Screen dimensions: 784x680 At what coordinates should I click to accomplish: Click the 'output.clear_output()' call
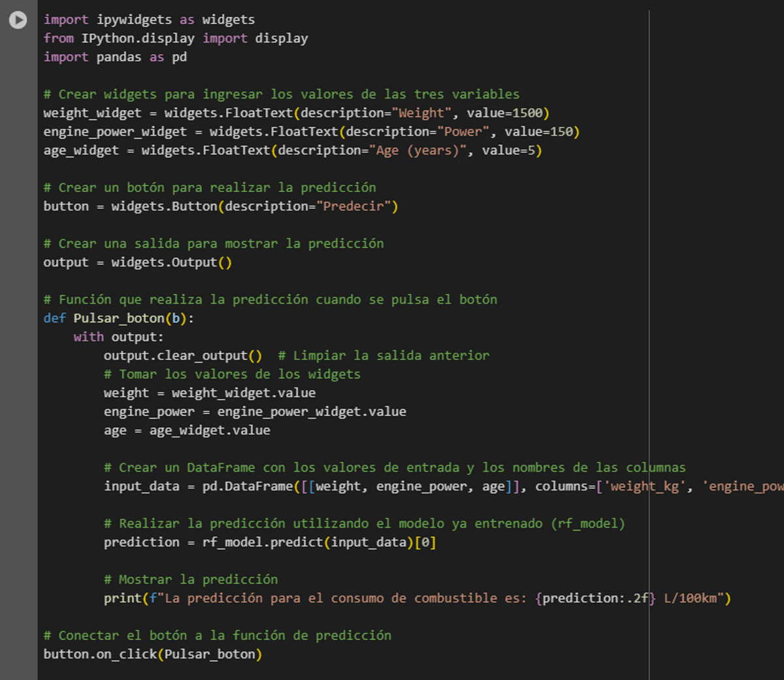(x=182, y=356)
